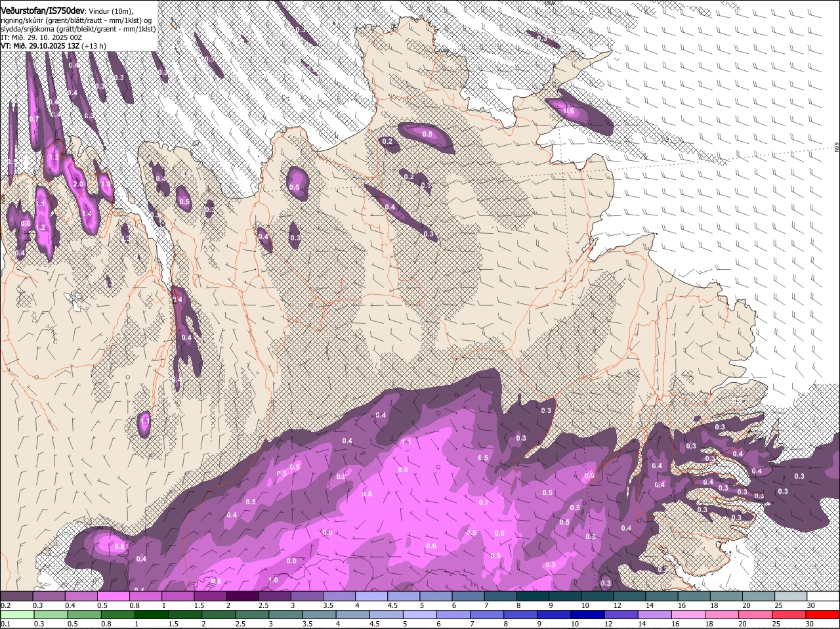Pick the pale green lower swatch labeled 0.1
Screen dimensions: 840x629
[18, 615]
